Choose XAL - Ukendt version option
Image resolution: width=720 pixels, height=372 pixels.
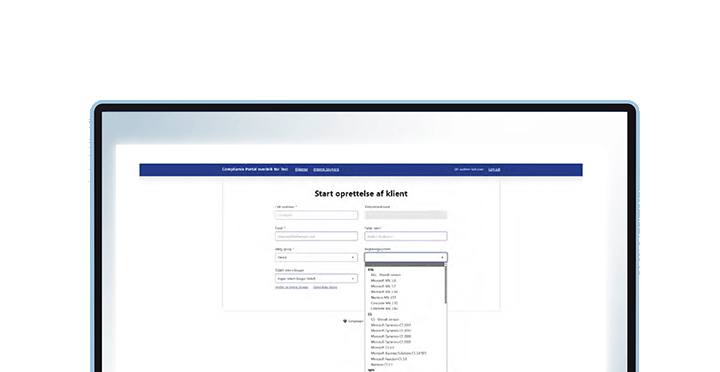[386, 275]
